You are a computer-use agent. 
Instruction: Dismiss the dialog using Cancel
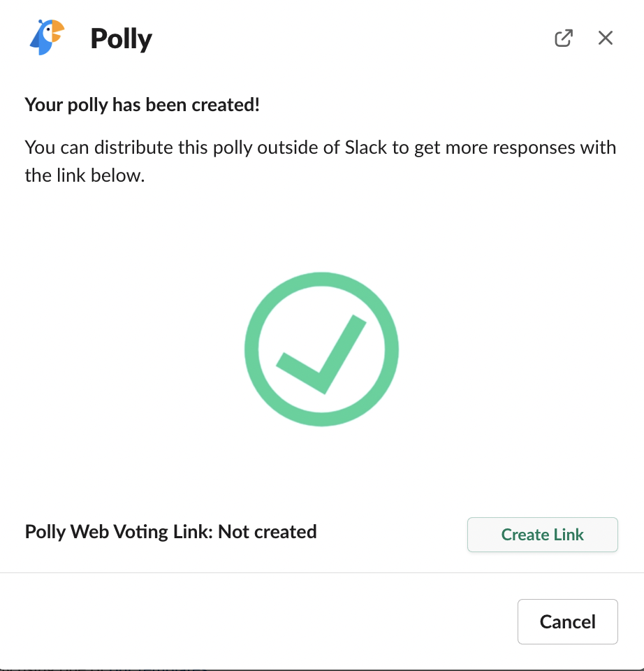pos(567,621)
